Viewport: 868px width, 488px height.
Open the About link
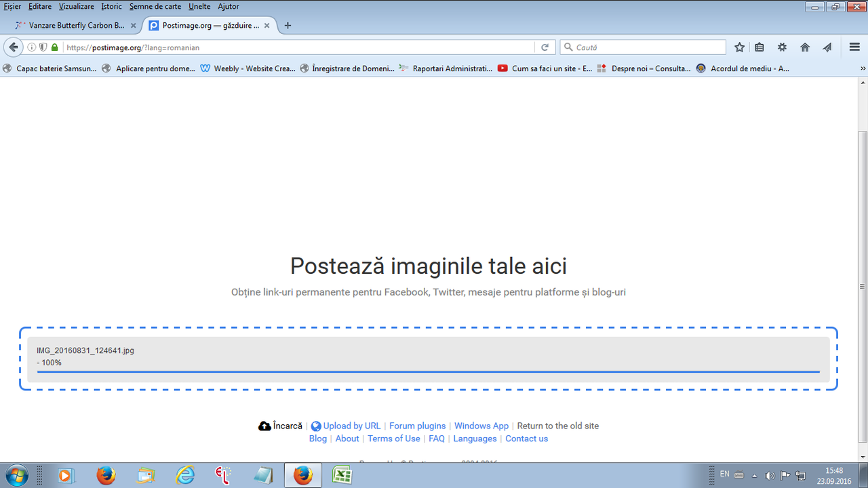[x=347, y=439]
